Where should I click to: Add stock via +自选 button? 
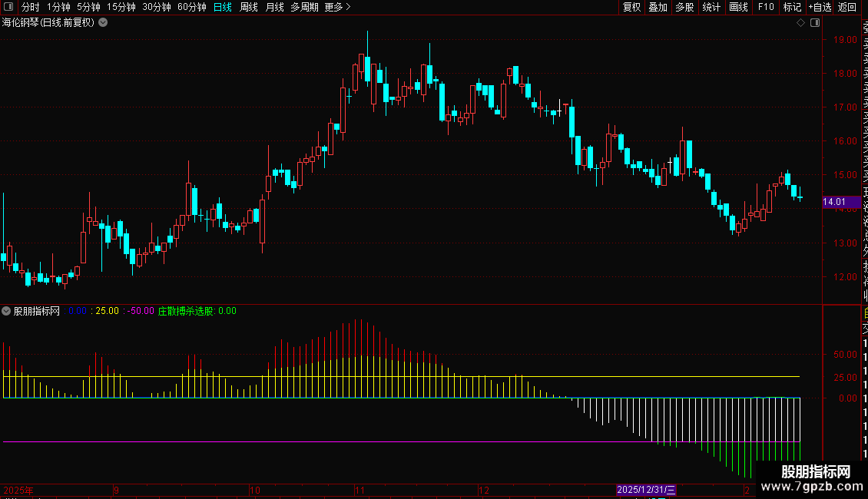820,7
